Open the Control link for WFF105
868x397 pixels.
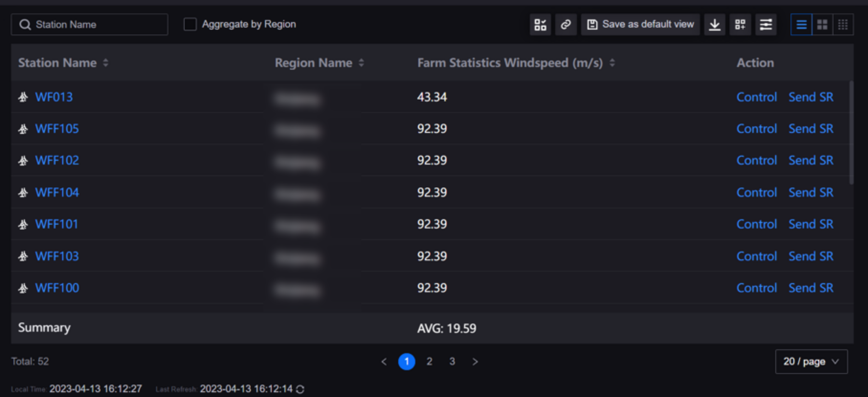(x=756, y=129)
